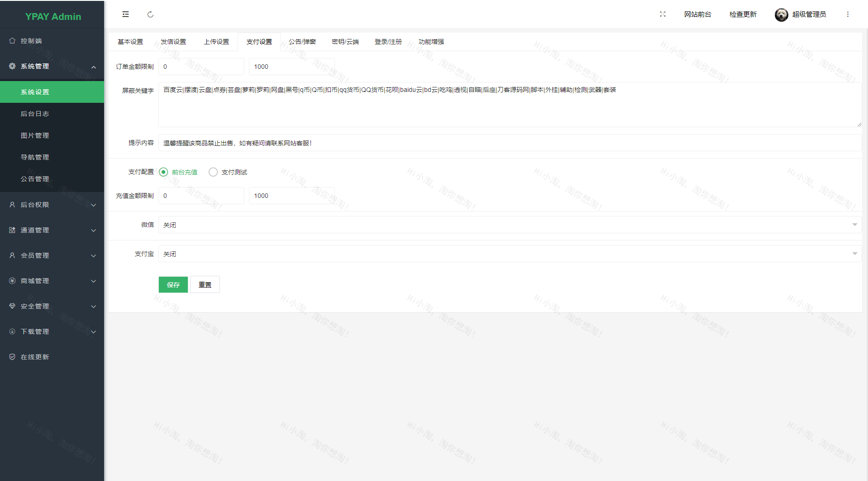Click the download icon for 下载管理
Screen dimensions: 868x481
click(12, 332)
